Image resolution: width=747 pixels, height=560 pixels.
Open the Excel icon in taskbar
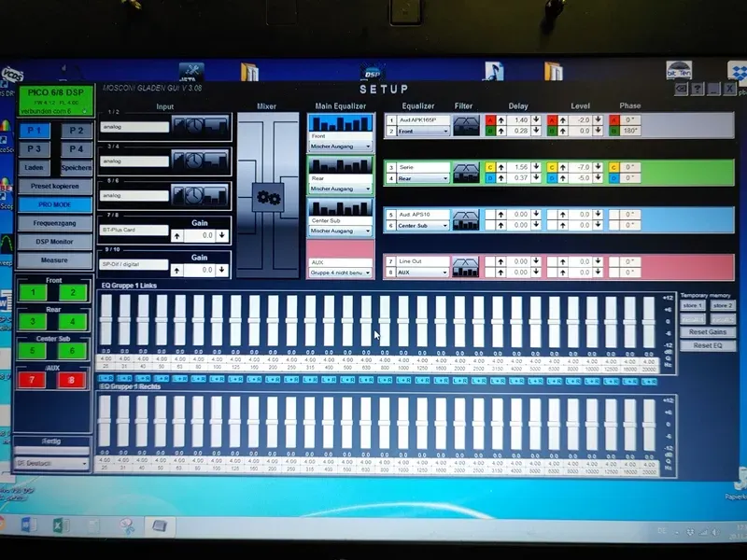(x=60, y=525)
